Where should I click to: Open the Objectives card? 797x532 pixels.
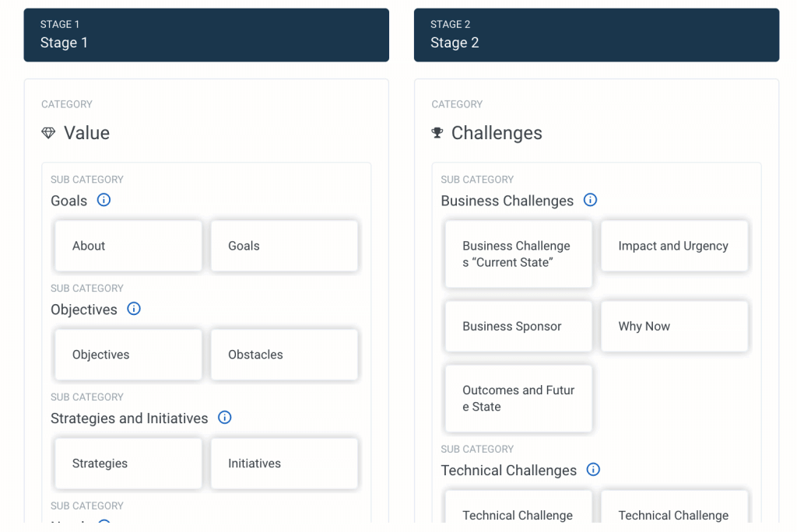[128, 355]
